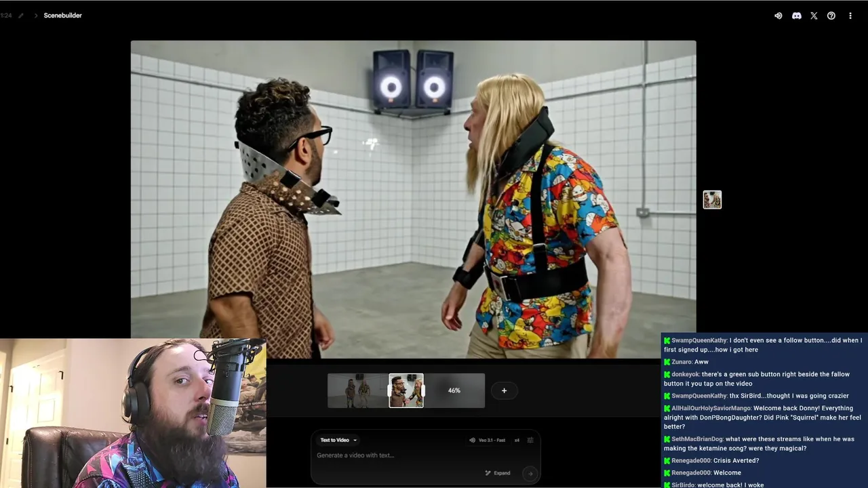Image resolution: width=868 pixels, height=488 pixels.
Task: Click the AllHailOurHolySaviorMango username in chat
Action: 711,408
